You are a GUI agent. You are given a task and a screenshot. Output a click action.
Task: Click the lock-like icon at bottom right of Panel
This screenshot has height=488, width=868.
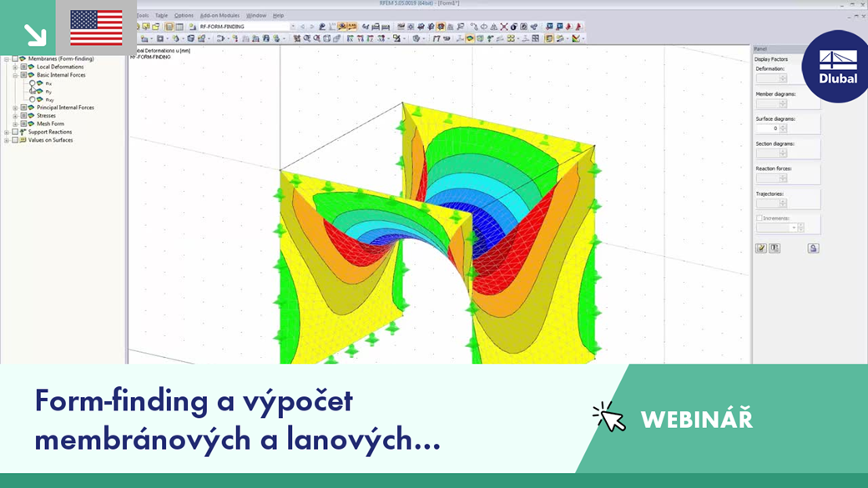[x=813, y=248]
